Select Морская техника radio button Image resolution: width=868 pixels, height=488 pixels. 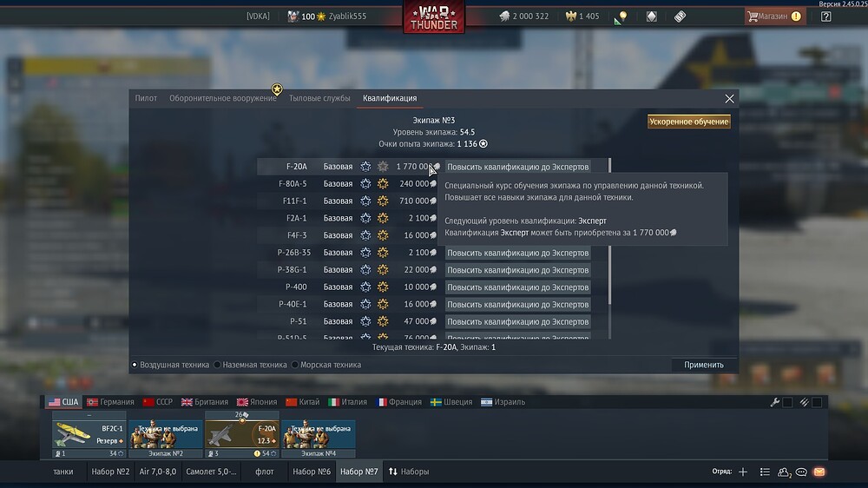coord(295,365)
